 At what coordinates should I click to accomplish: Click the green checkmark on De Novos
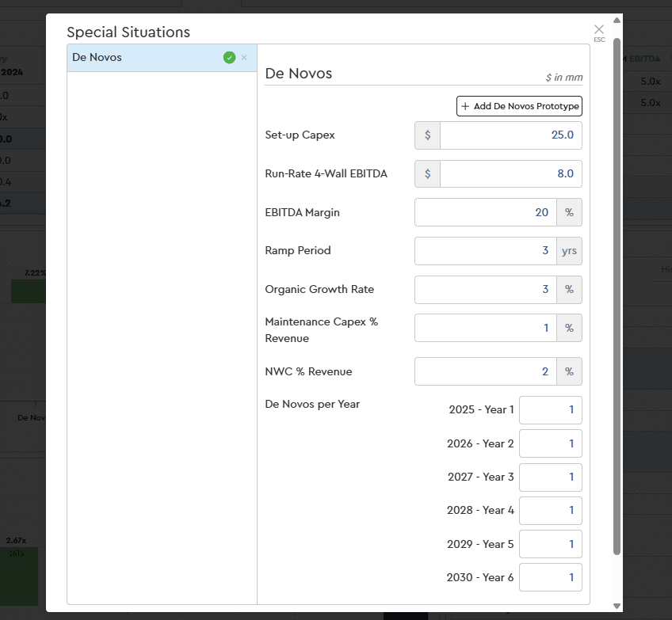tap(229, 57)
